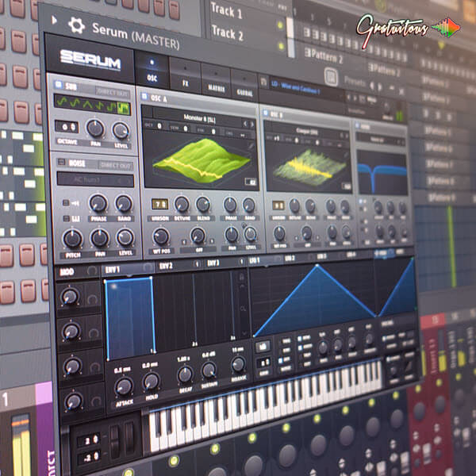The width and height of the screenshot is (476, 476).
Task: Click the OSC A 3D wavetable display
Action: (x=201, y=159)
